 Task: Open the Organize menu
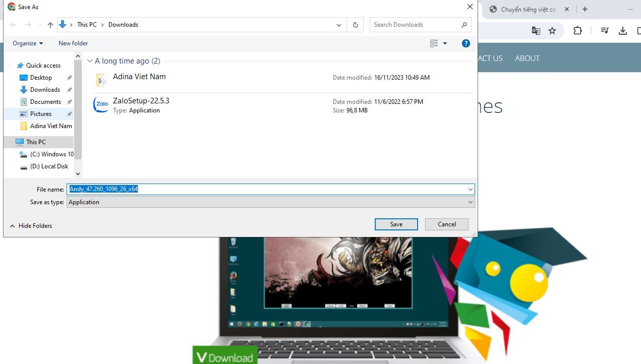coord(28,43)
